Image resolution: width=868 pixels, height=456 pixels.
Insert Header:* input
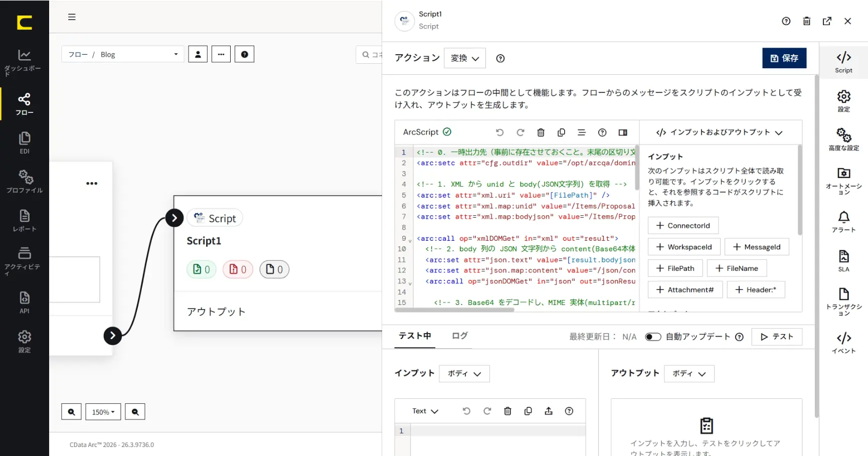click(756, 290)
